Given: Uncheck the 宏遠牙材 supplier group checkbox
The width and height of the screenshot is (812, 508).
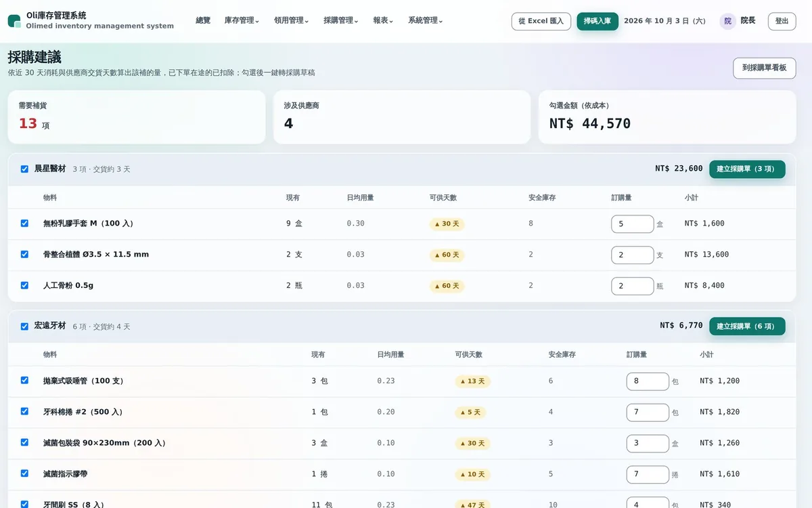Looking at the screenshot, I should (x=24, y=326).
